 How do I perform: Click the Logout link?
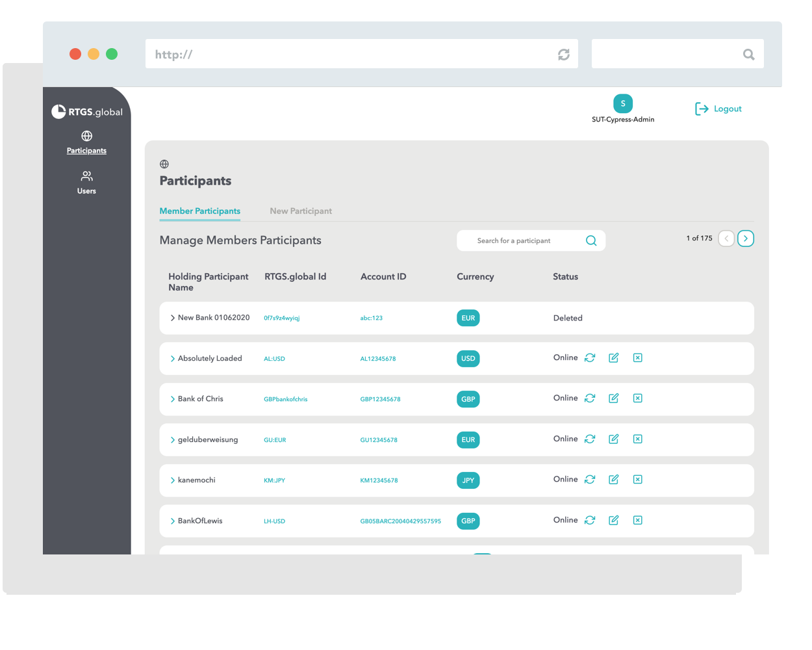[728, 109]
